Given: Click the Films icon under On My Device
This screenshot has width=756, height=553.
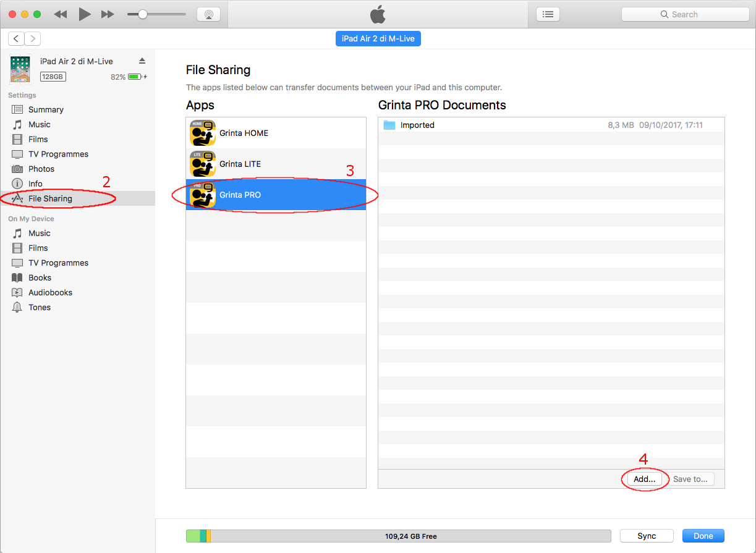Looking at the screenshot, I should [17, 248].
